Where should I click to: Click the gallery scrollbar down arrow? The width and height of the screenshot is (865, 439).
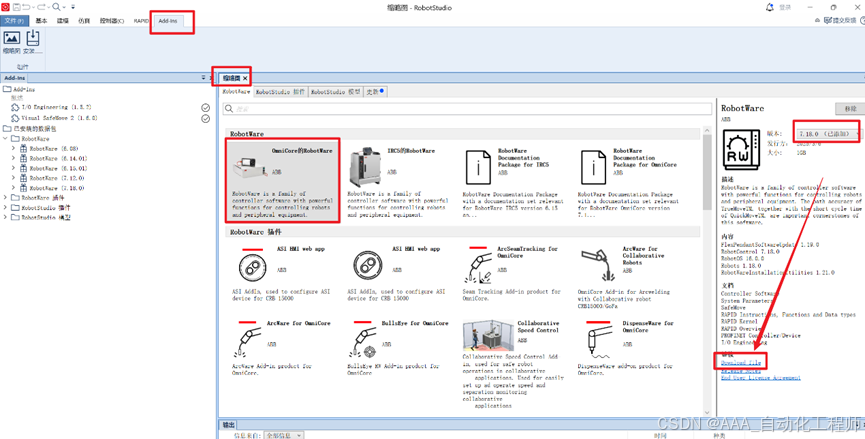[707, 412]
